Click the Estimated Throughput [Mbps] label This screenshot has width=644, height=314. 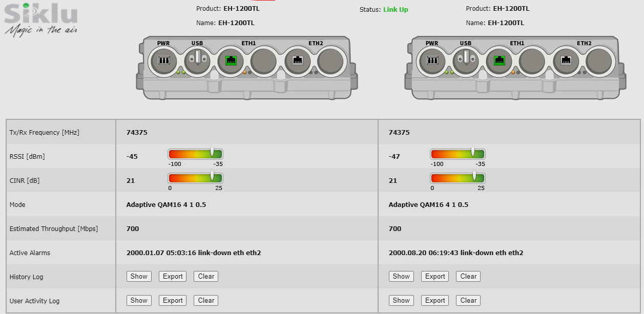[x=54, y=229]
